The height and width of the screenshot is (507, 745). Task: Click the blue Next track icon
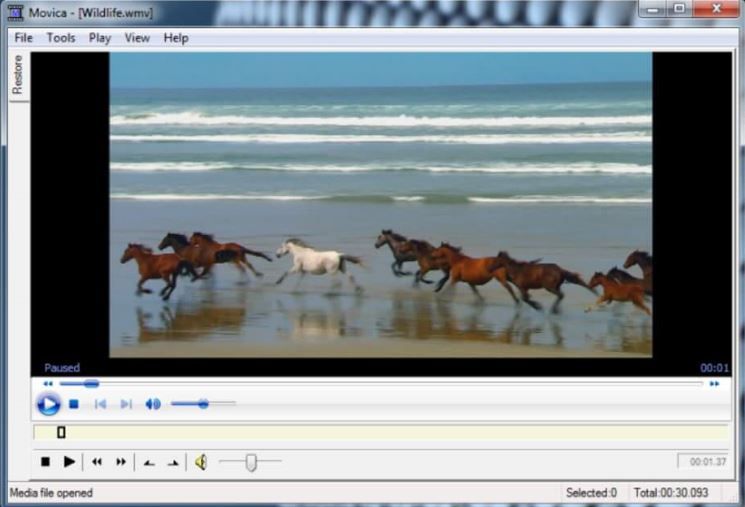pos(126,404)
